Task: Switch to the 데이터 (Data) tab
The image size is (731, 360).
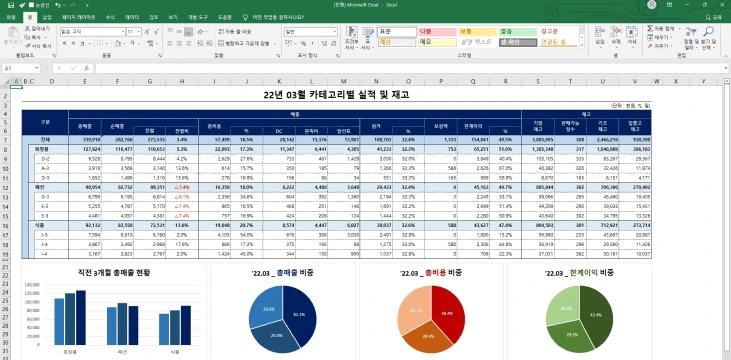Action: point(132,17)
